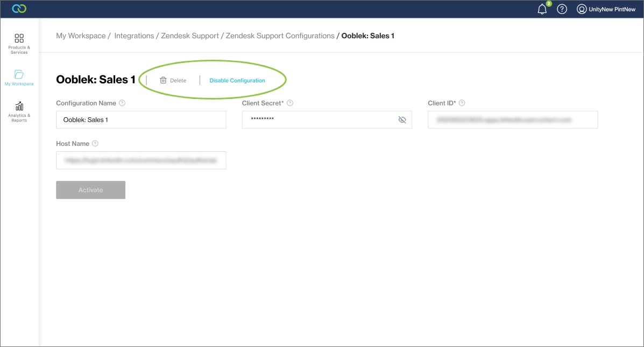Delete the Ooblek: Sales 1 configuration
The width and height of the screenshot is (644, 347).
pyautogui.click(x=173, y=81)
